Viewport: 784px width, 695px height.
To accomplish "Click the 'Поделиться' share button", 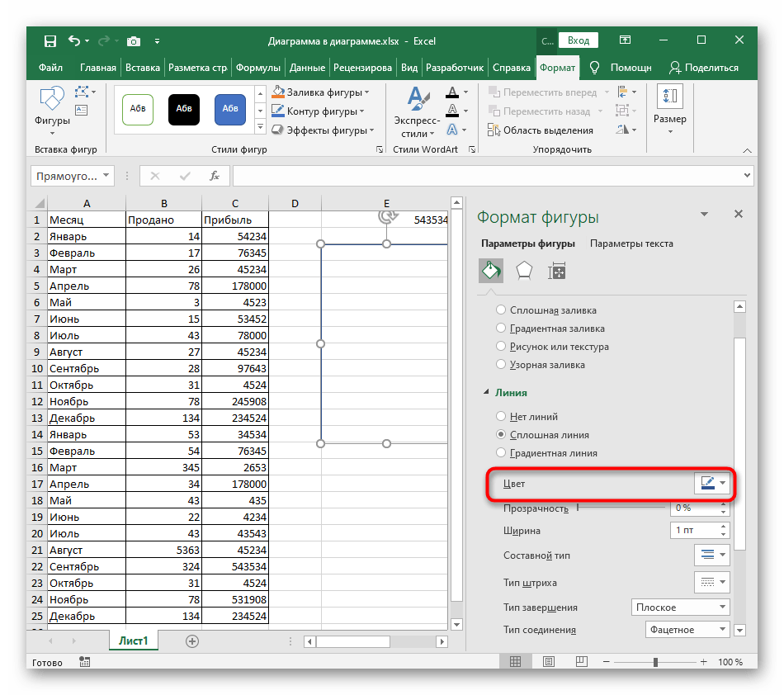I will click(x=703, y=68).
